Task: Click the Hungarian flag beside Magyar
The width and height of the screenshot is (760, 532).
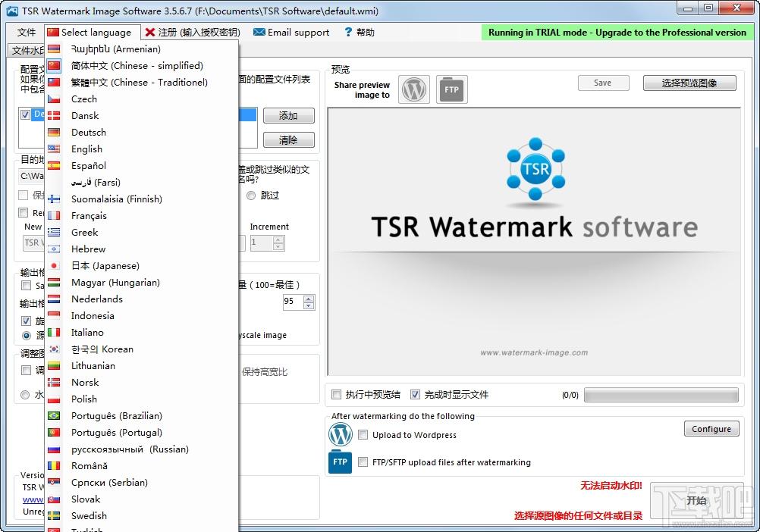Action: click(54, 283)
